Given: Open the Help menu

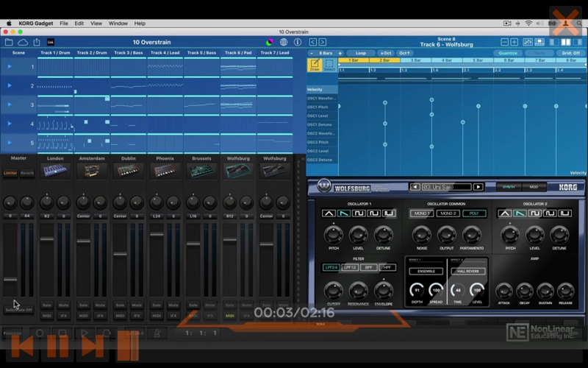Looking at the screenshot, I should (x=140, y=24).
